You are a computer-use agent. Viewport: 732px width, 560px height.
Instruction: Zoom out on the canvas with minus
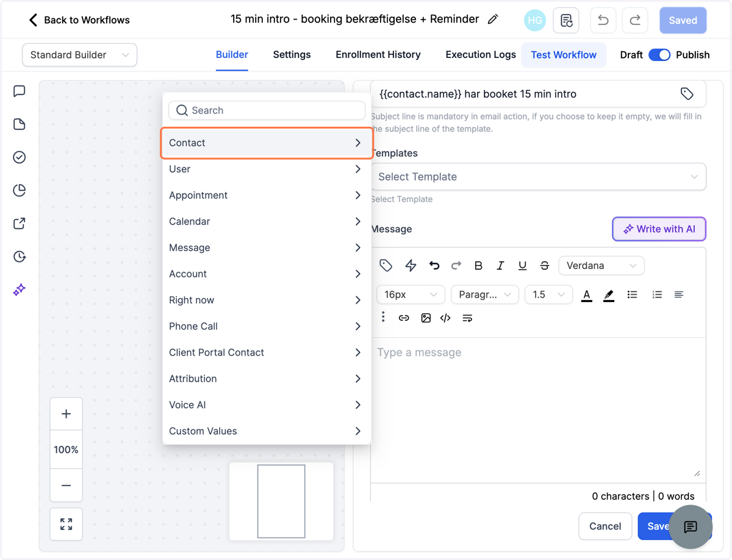tap(66, 486)
